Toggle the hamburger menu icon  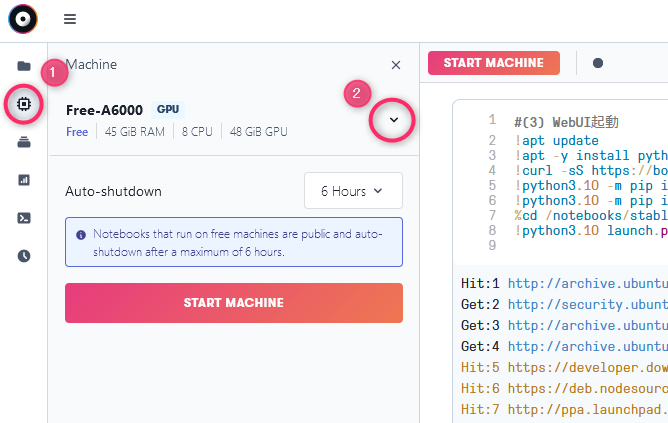pyautogui.click(x=70, y=19)
